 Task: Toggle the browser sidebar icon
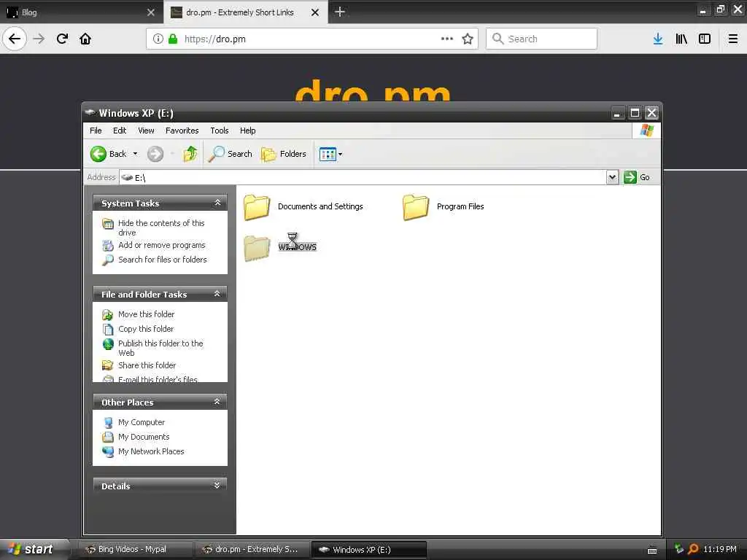(705, 39)
